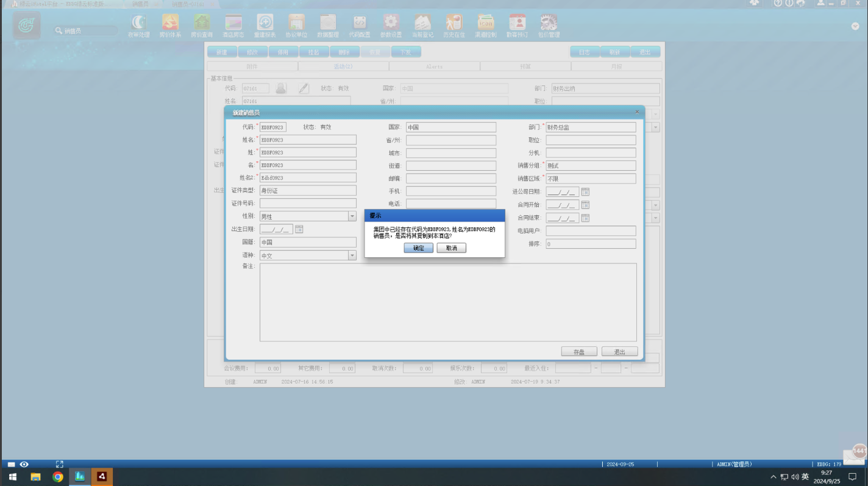Switch to the 附件 tab
Screen dimensions: 868x486
[x=252, y=66]
